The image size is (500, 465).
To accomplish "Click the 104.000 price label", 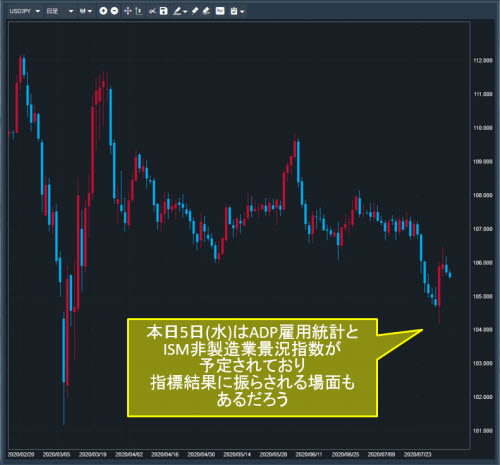I will point(483,330).
